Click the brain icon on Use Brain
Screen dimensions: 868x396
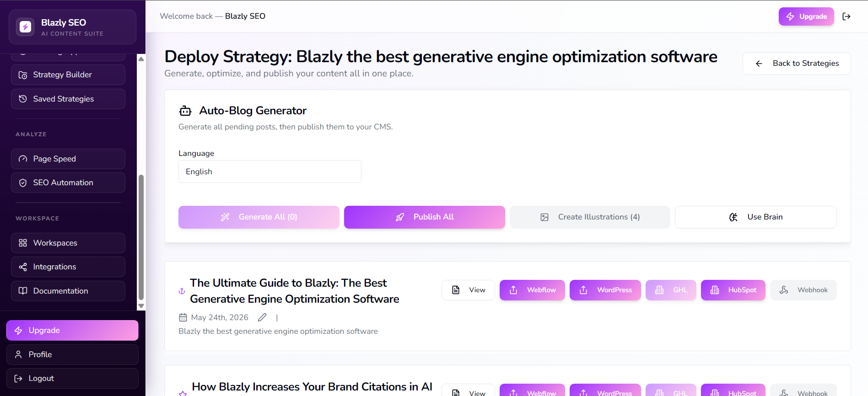click(x=733, y=217)
